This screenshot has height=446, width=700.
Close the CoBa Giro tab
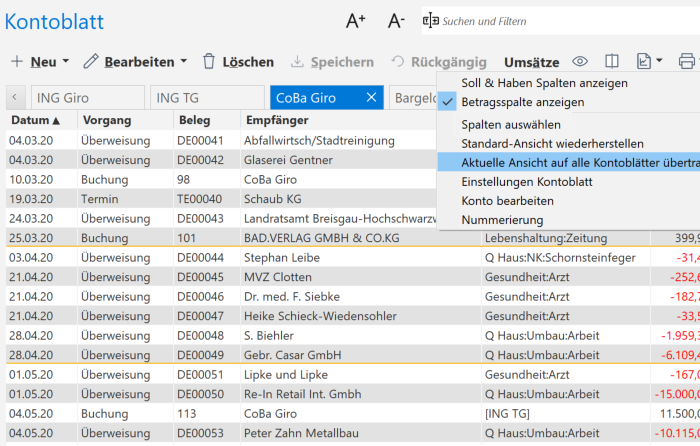pyautogui.click(x=371, y=97)
